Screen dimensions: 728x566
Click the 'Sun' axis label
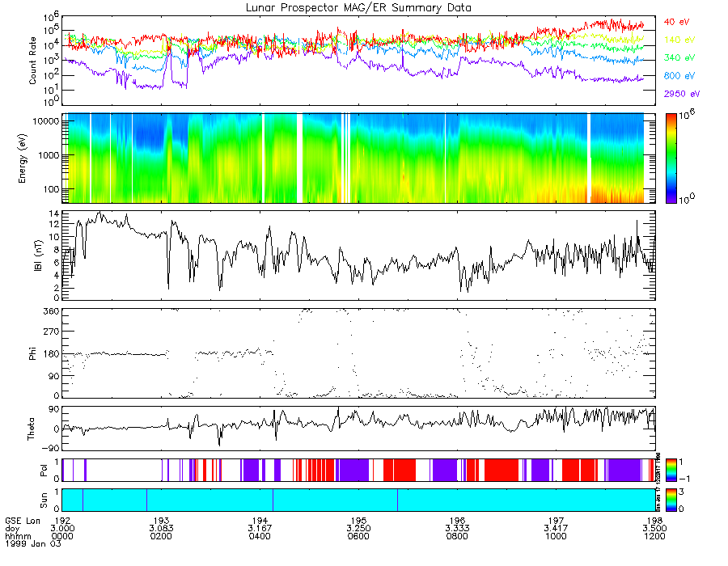[x=44, y=501]
